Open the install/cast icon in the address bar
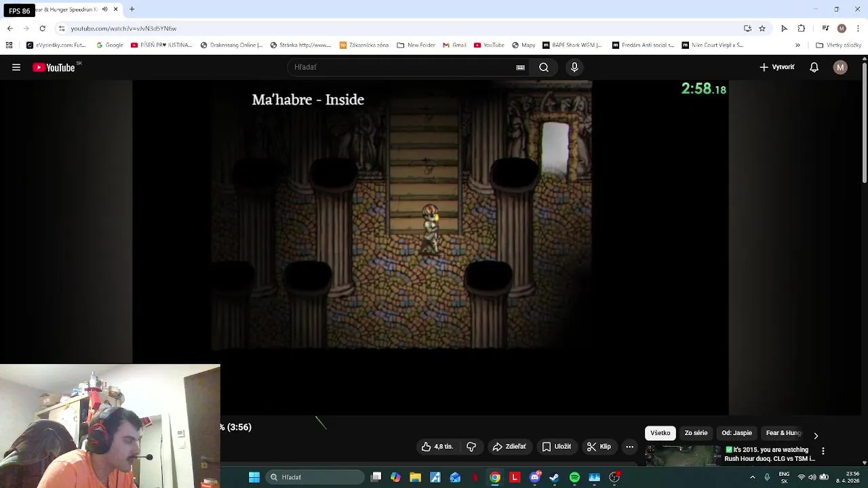Screen dimensions: 868x488 pos(747,28)
